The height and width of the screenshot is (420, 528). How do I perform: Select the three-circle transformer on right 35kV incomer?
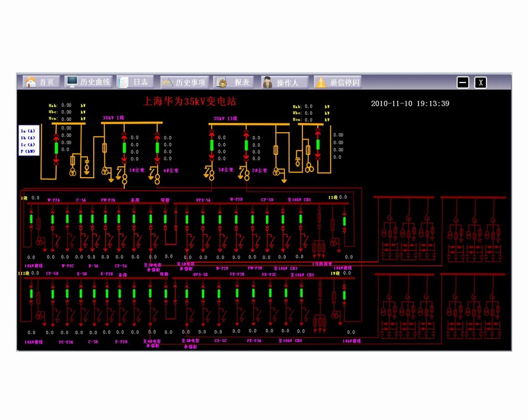(x=309, y=167)
